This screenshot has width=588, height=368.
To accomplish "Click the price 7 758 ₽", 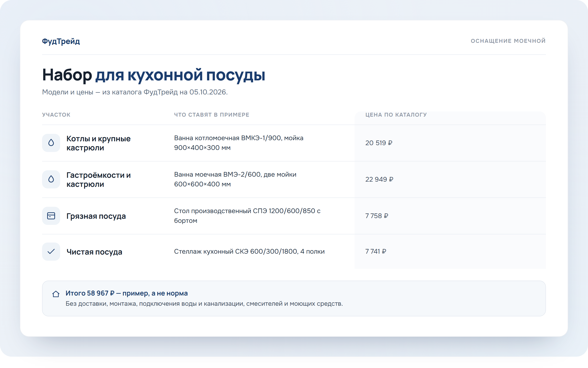I will coord(377,216).
